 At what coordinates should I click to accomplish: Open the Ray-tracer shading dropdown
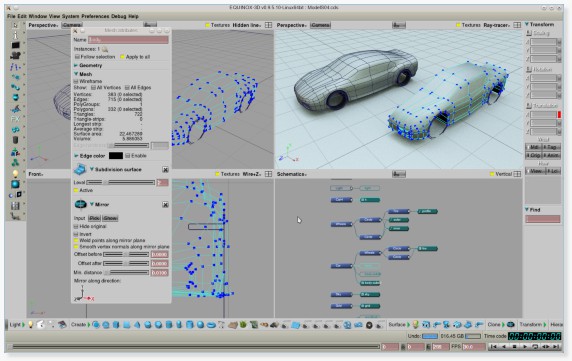pyautogui.click(x=496, y=25)
